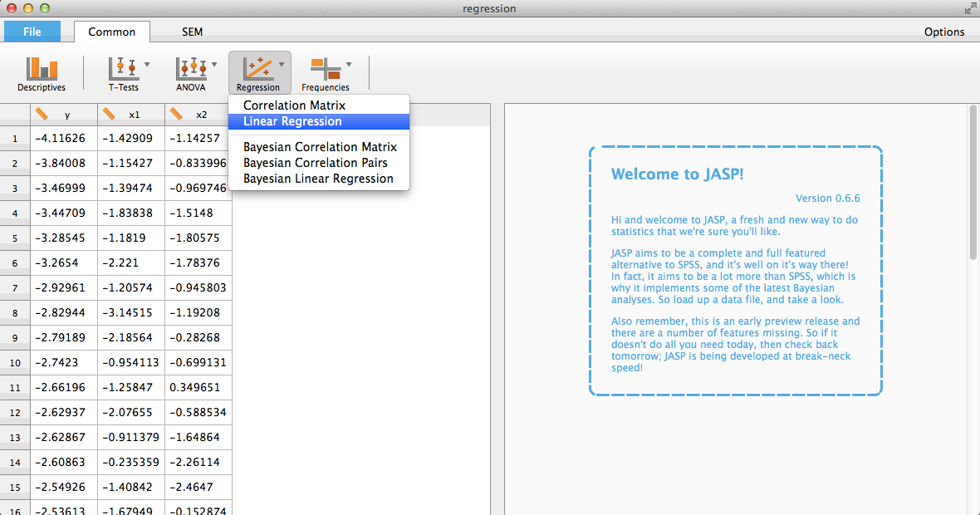Expand the Frequencies dropdown arrow
The height and width of the screenshot is (515, 980).
click(x=349, y=65)
